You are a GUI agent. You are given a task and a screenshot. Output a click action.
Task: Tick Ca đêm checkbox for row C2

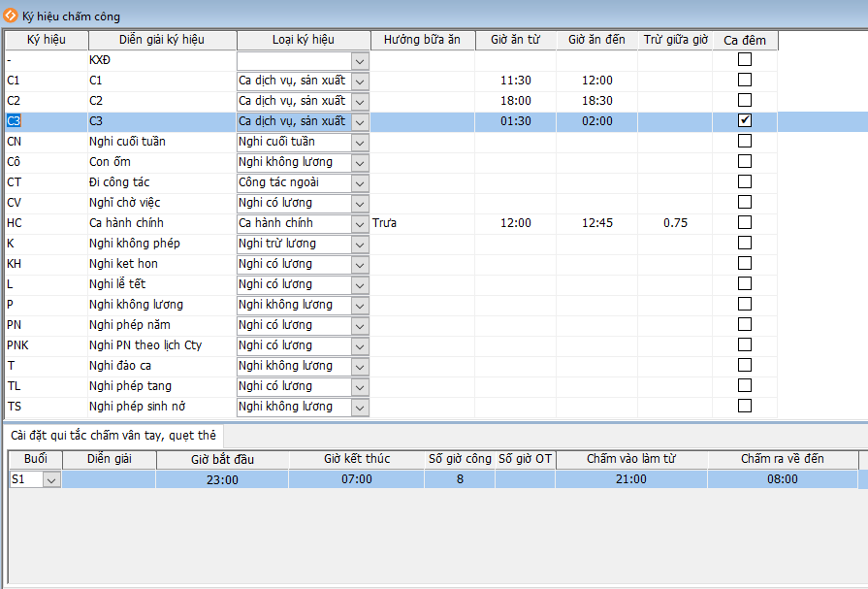(x=745, y=100)
